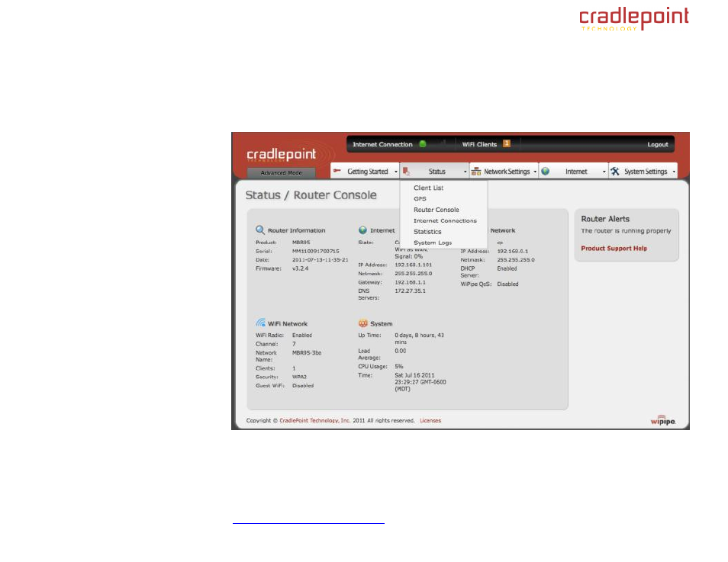Viewport: 728px width, 562px height.
Task: Open the Network Settings tab
Action: click(504, 172)
